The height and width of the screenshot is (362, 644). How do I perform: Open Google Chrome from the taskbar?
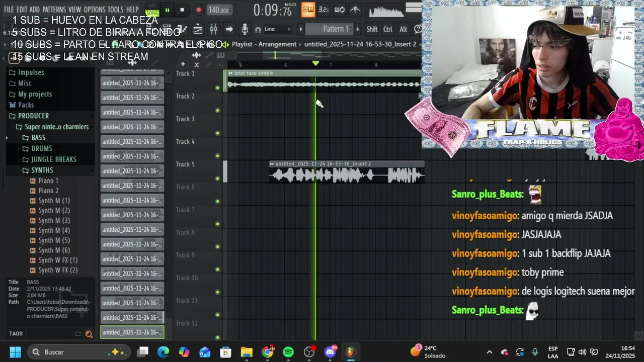pos(268,352)
